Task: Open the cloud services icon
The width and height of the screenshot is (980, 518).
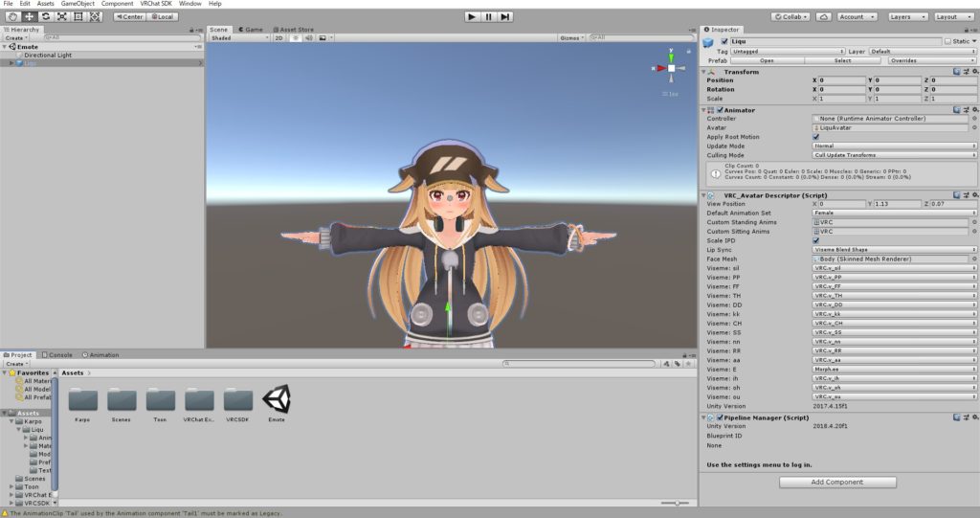Action: 824,17
